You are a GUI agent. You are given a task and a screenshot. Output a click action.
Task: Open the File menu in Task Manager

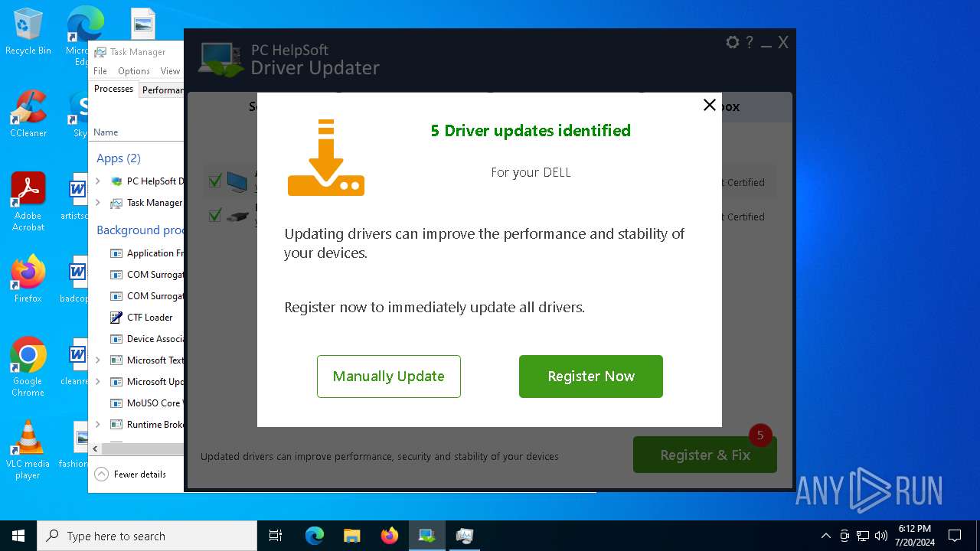pos(100,71)
